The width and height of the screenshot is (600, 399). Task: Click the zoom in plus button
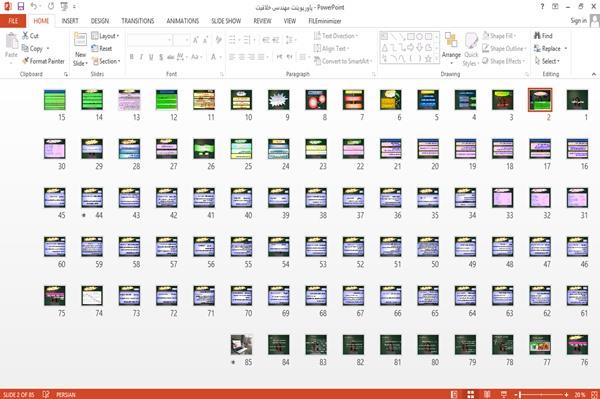point(566,394)
